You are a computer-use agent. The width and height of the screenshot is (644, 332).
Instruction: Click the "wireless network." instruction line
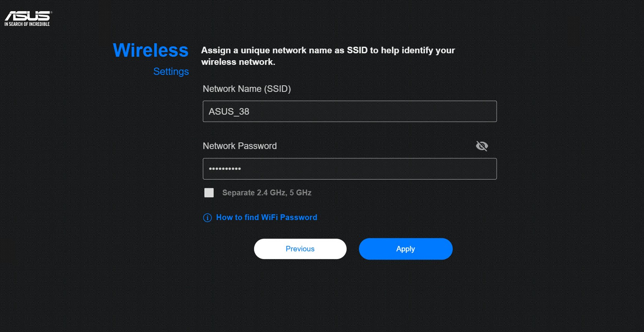tap(238, 62)
